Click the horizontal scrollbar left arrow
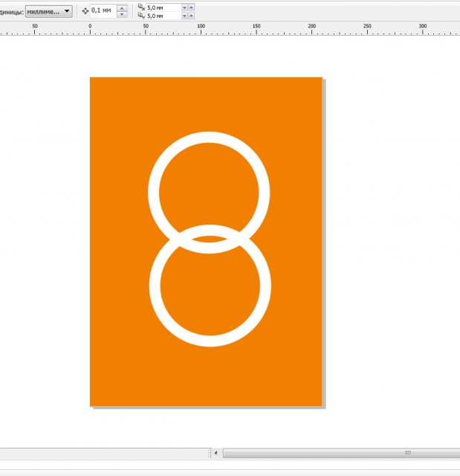This screenshot has height=476, width=460. pos(216,452)
